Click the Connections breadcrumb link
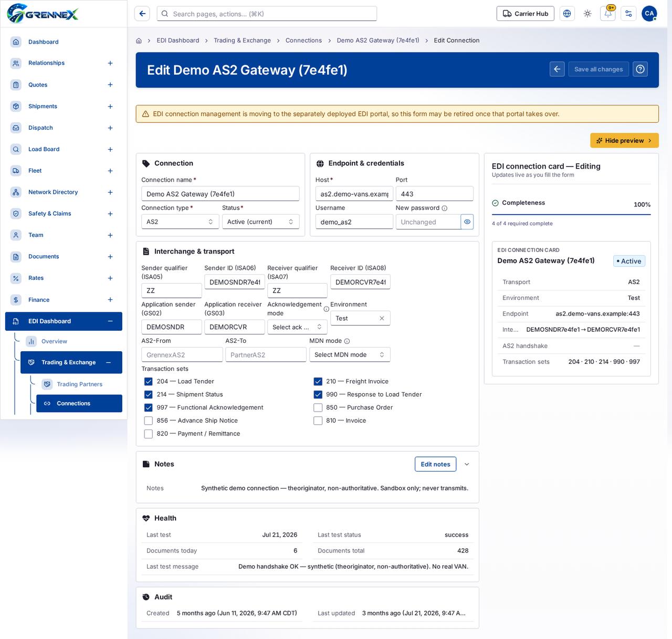Viewport: 672px width, 639px height. tap(303, 40)
